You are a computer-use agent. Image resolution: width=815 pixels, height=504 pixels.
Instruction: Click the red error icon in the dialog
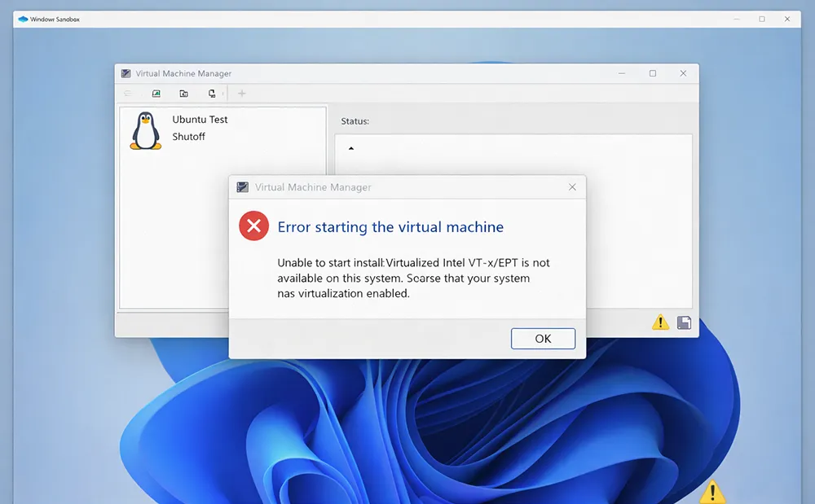(253, 226)
